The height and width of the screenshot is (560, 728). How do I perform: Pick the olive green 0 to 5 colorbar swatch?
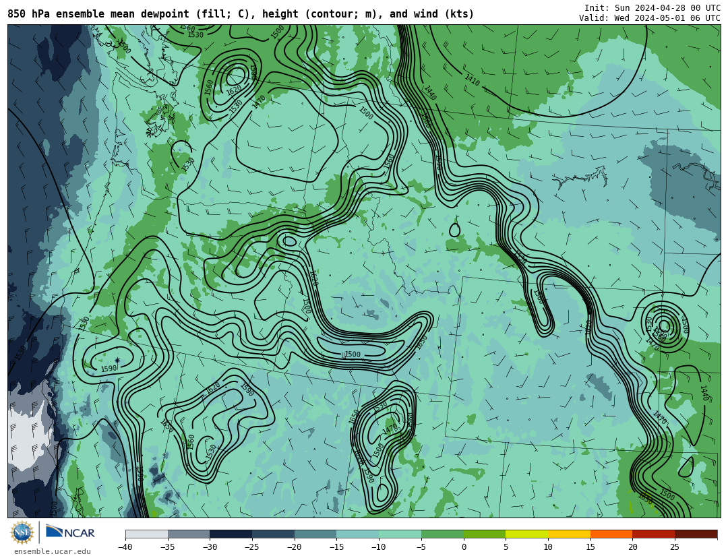pyautogui.click(x=485, y=534)
